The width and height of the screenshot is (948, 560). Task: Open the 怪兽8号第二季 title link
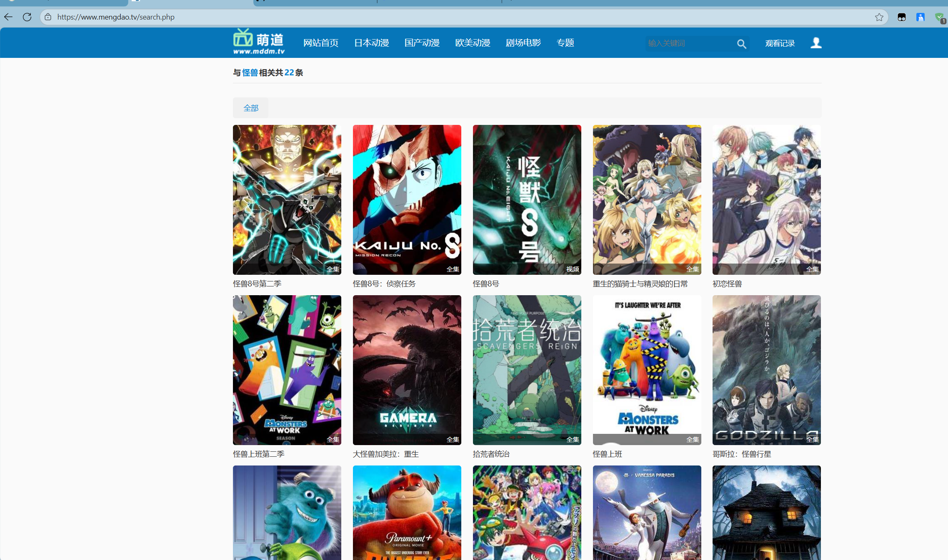(257, 284)
